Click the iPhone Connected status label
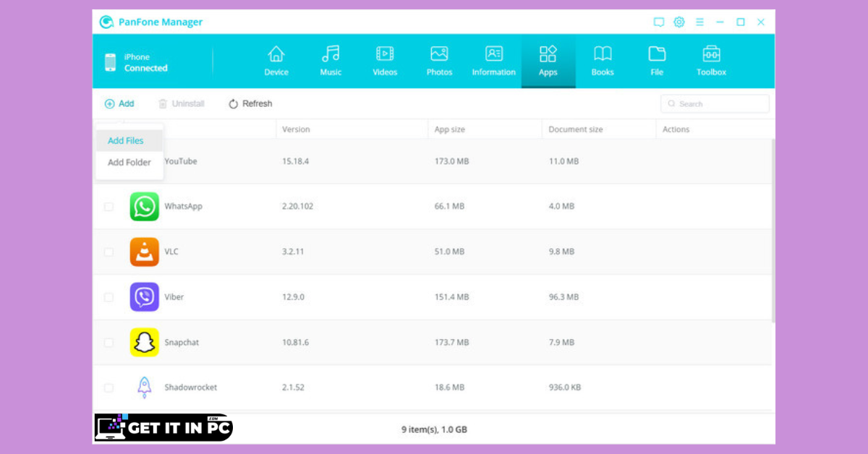The width and height of the screenshot is (868, 454). point(145,63)
